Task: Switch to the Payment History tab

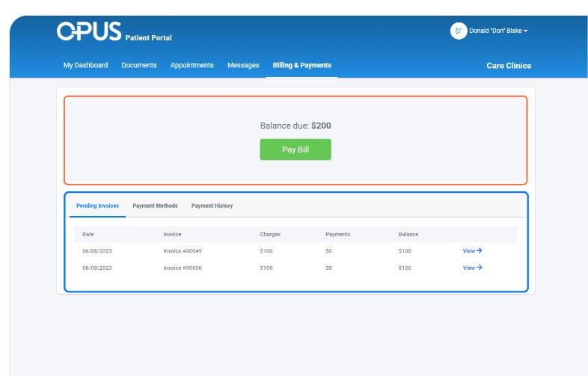Action: [x=212, y=206]
